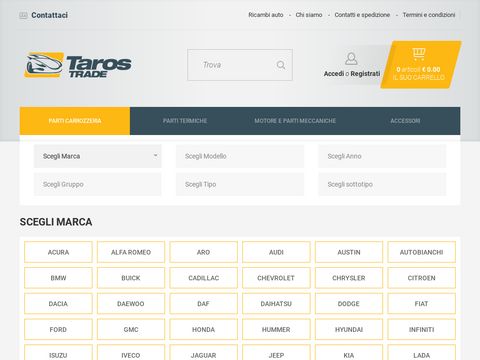Expand the Scegli Anno dropdown
The width and height of the screenshot is (480, 360).
pos(382,156)
